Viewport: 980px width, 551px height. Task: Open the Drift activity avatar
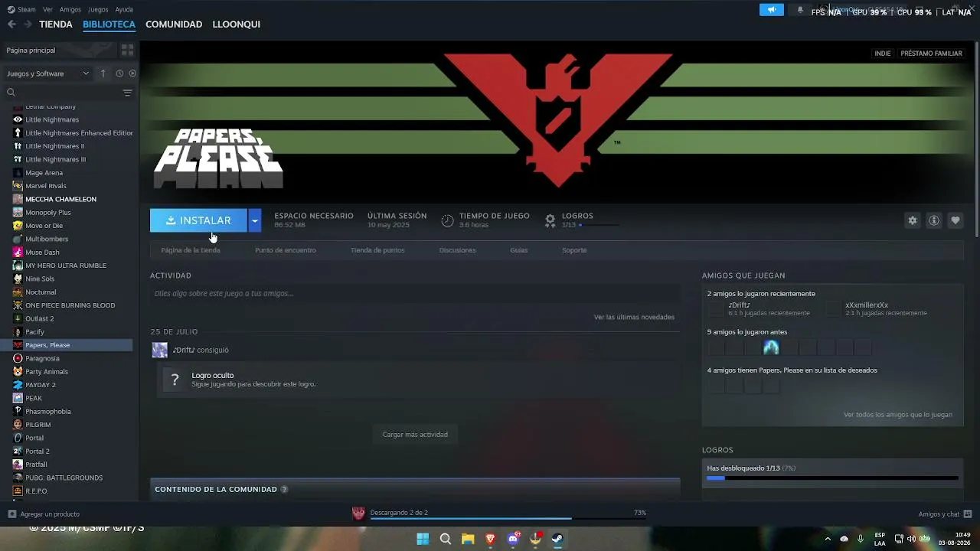click(160, 350)
